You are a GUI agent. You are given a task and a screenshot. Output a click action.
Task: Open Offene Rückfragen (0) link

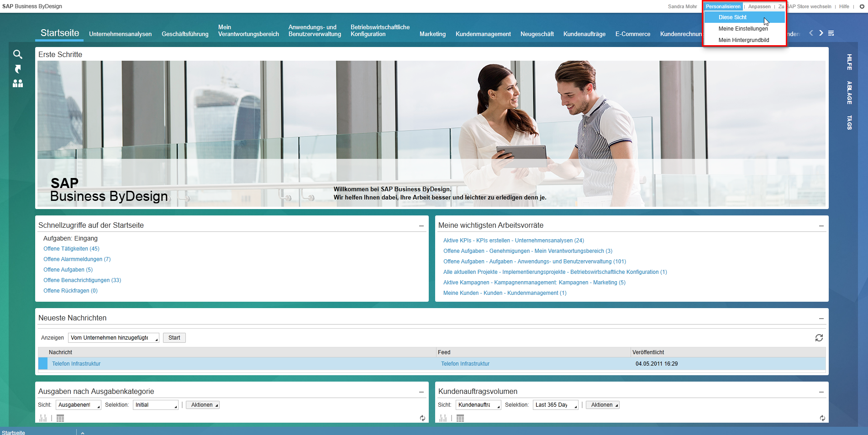pos(70,291)
